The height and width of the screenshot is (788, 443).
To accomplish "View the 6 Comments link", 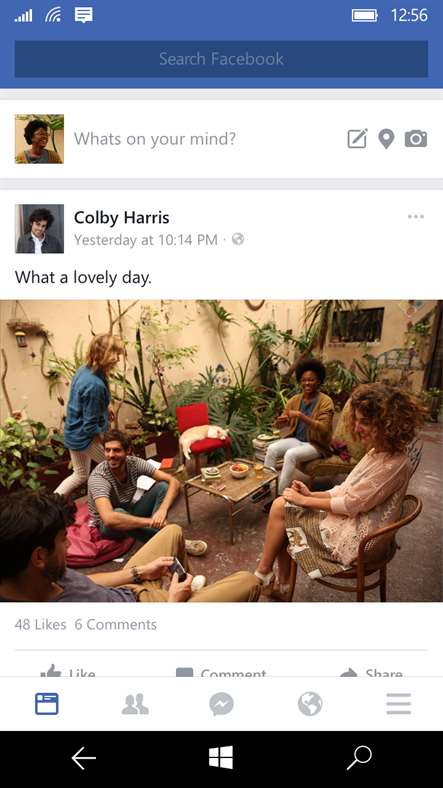I will pyautogui.click(x=116, y=625).
